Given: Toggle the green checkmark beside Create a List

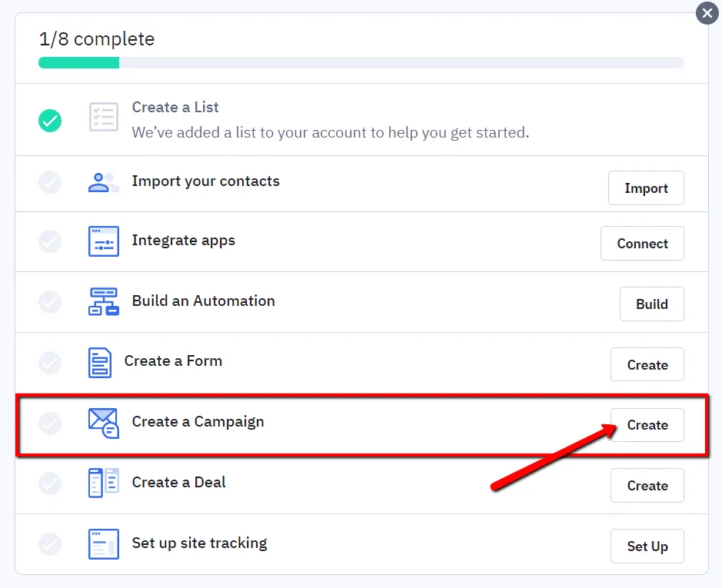Looking at the screenshot, I should pyautogui.click(x=49, y=120).
